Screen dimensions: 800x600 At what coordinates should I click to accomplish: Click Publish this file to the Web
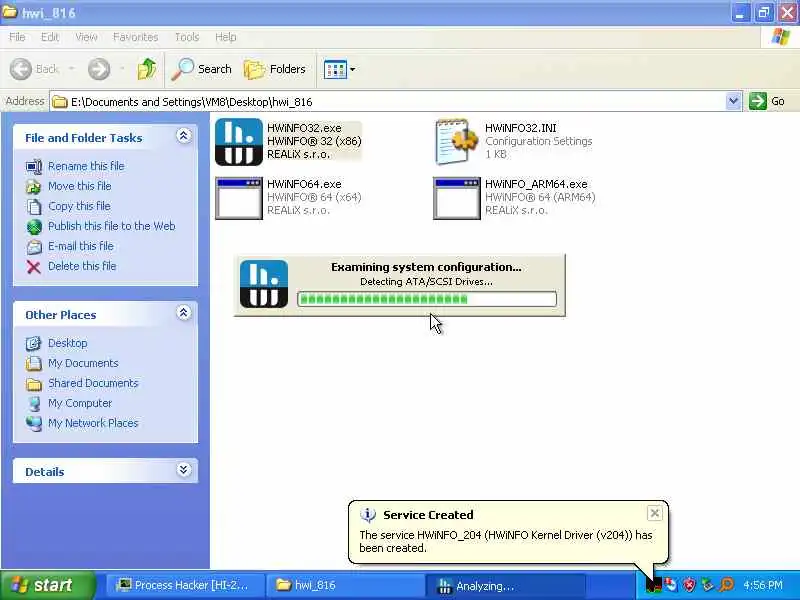[x=112, y=226]
